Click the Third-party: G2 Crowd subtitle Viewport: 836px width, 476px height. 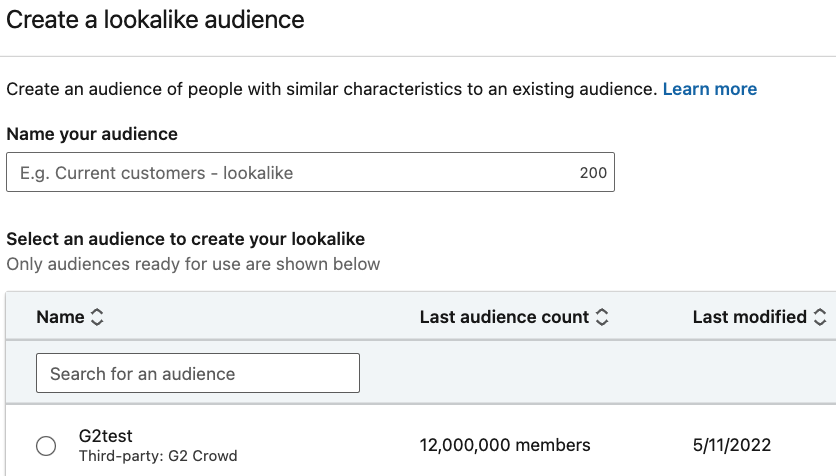[158, 456]
